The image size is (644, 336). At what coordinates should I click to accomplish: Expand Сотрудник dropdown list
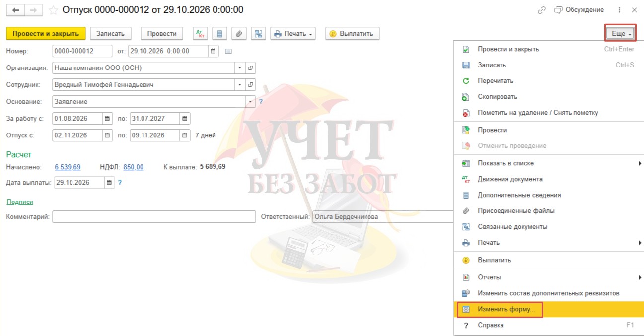pos(240,85)
